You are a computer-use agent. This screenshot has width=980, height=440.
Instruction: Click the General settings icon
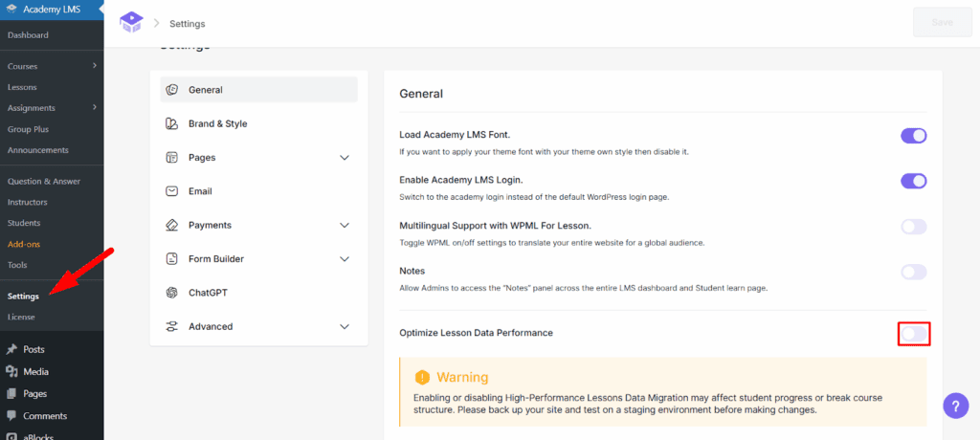click(x=172, y=90)
